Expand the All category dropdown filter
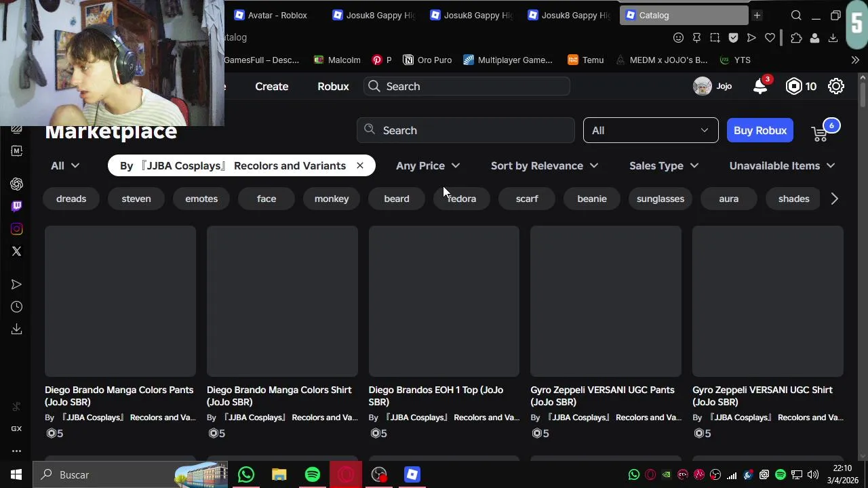Screen dimensions: 868x488 pyautogui.click(x=65, y=165)
